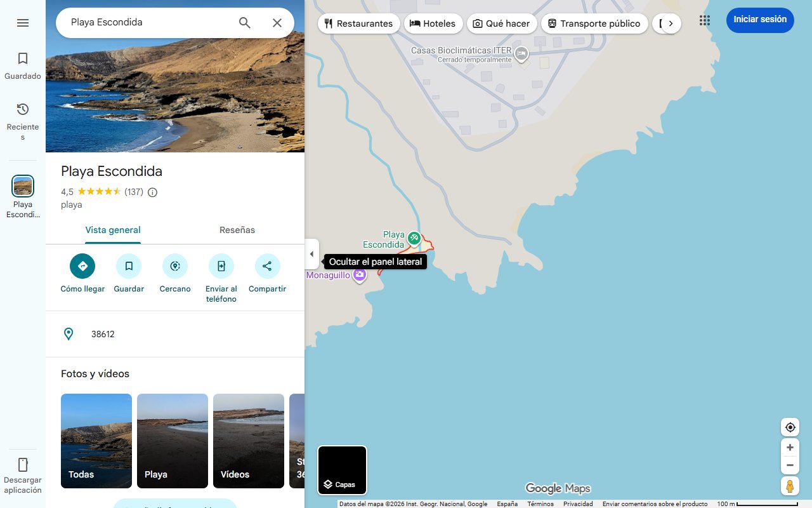Image resolution: width=812 pixels, height=508 pixels.
Task: Clear the search box with the X
Action: [277, 22]
